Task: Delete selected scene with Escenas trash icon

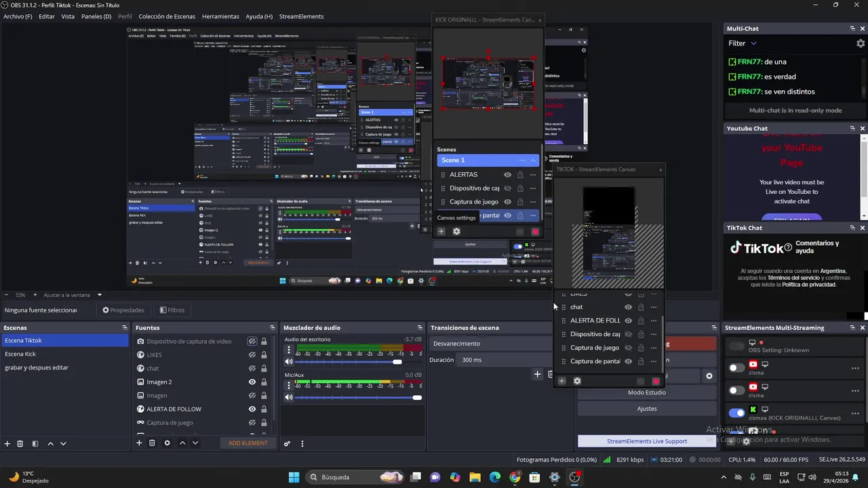Action: (x=20, y=443)
